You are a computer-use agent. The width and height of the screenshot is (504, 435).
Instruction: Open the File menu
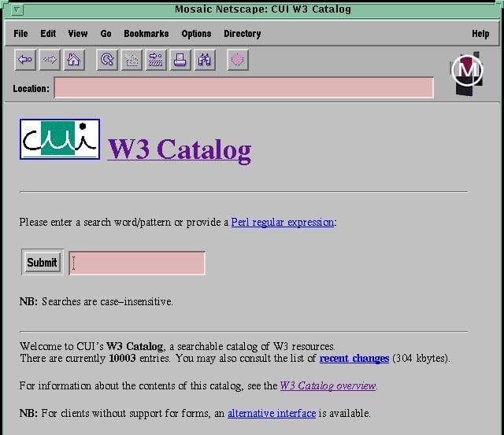click(20, 33)
